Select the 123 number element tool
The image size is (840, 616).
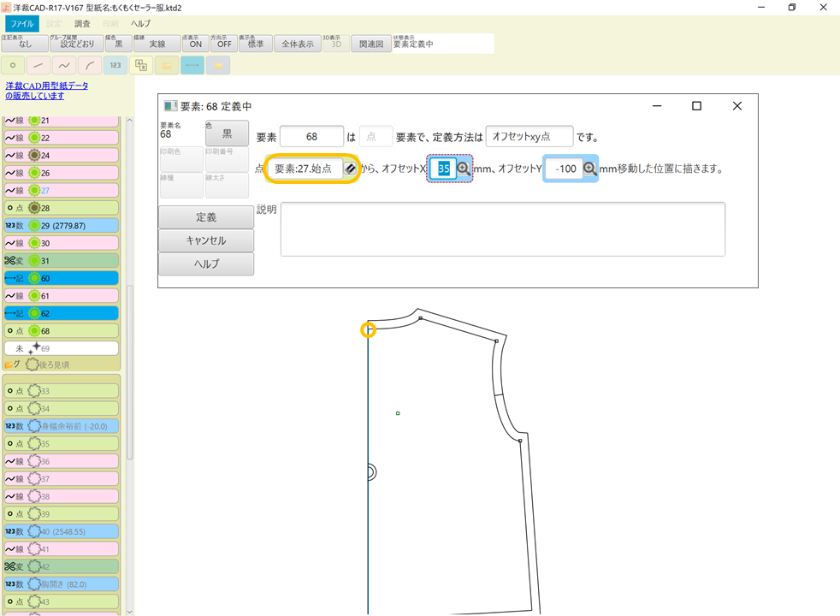115,65
